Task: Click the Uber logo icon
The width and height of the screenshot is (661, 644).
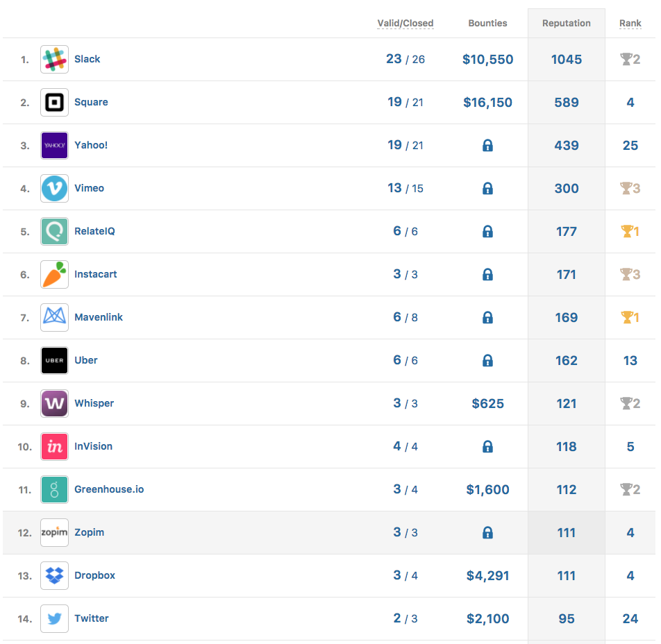Action: coord(54,361)
